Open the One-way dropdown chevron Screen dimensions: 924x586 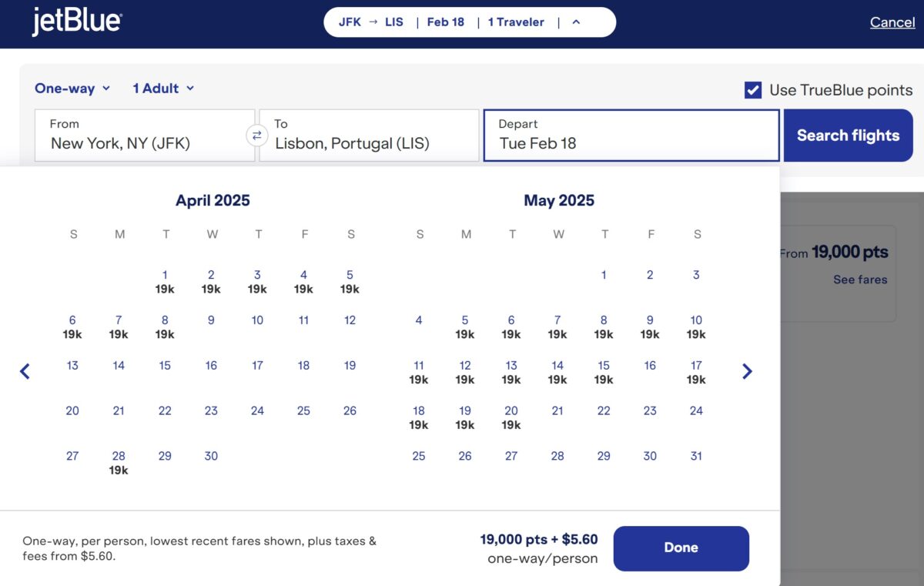[x=106, y=88]
